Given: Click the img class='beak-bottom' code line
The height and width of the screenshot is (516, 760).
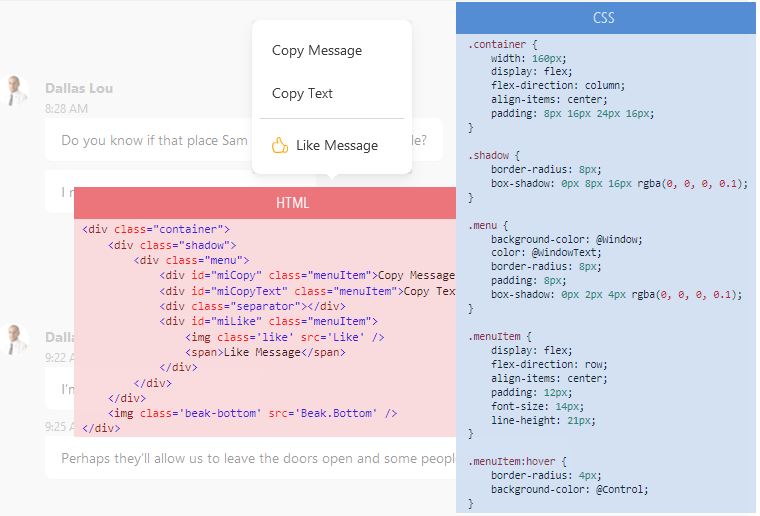Looking at the screenshot, I should tap(253, 413).
